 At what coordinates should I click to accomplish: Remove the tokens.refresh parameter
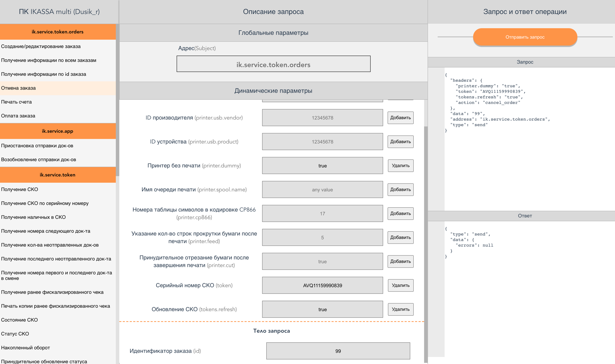400,309
